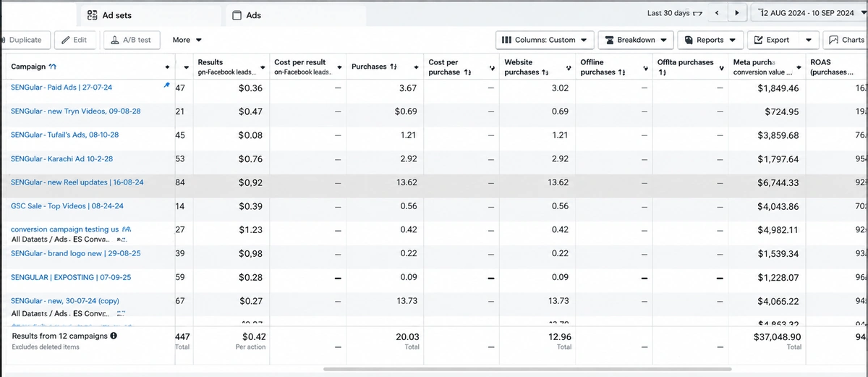Click the Duplicate button

click(x=25, y=40)
